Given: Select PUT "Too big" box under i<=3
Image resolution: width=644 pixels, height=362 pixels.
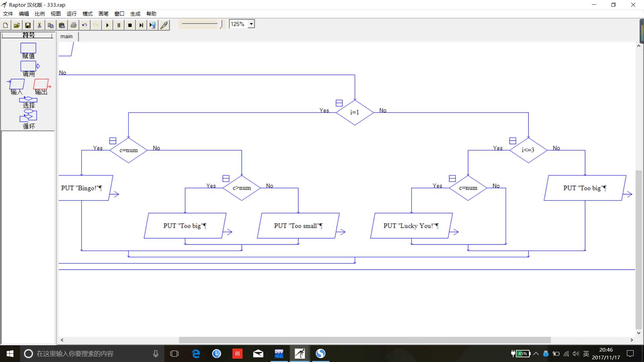Looking at the screenshot, I should 585,188.
